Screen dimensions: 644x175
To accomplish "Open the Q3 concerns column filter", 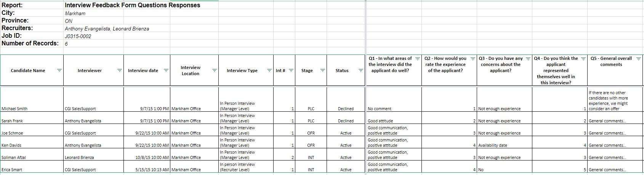I will [x=528, y=59].
